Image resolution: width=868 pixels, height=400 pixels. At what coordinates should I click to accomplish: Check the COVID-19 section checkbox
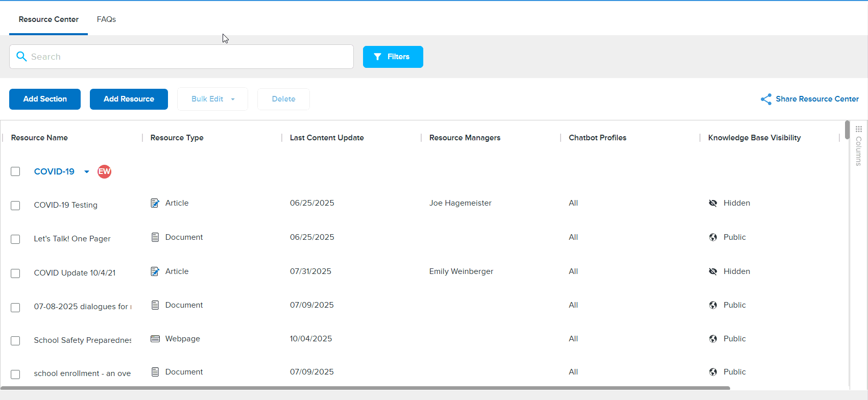15,171
